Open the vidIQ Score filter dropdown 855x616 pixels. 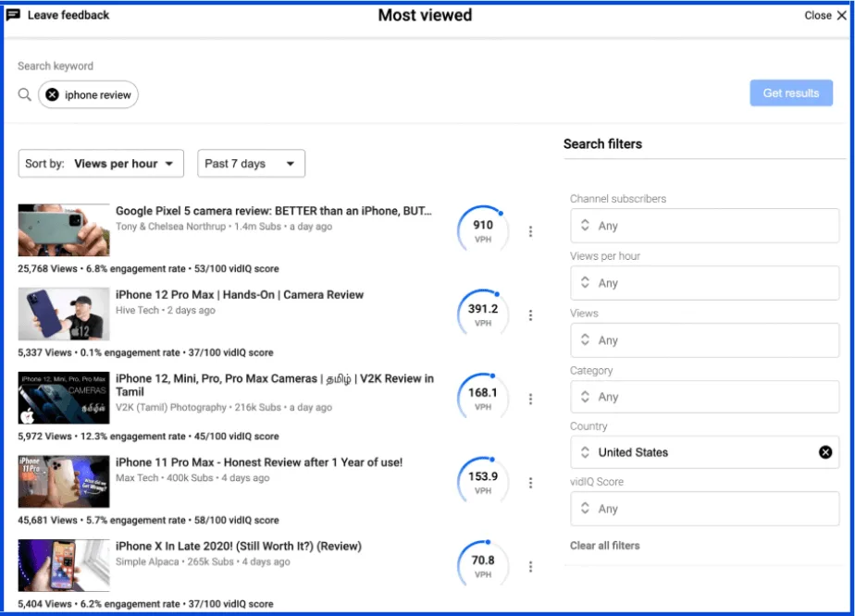click(704, 509)
